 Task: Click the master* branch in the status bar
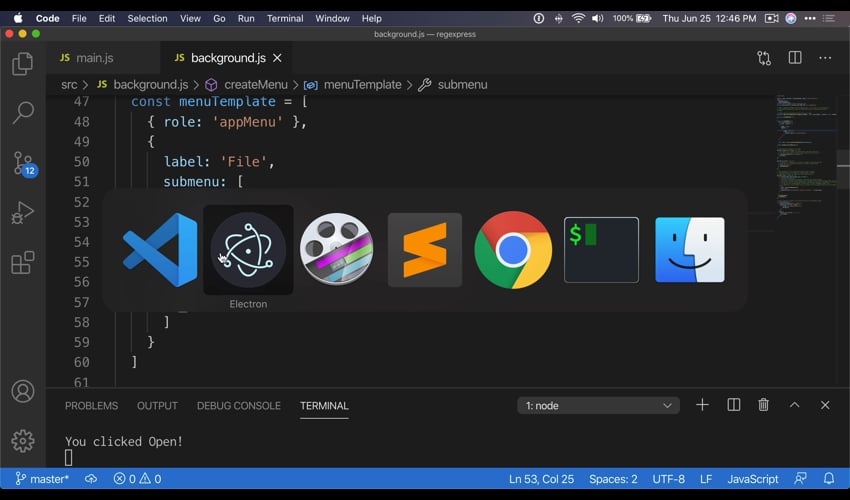coord(42,479)
